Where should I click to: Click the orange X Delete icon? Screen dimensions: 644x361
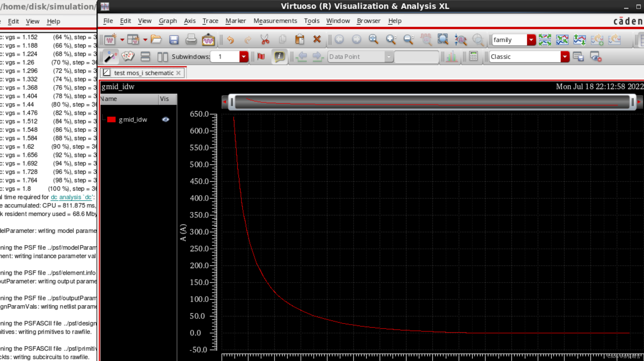tap(317, 39)
